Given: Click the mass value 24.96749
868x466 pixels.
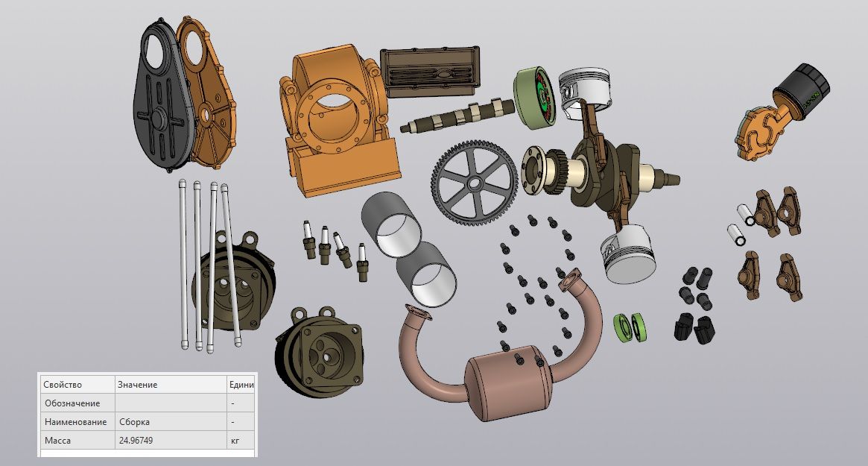Looking at the screenshot, I should click(x=136, y=441).
